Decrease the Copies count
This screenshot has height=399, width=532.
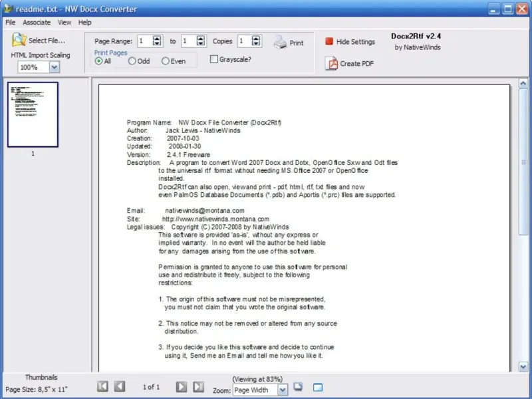tap(256, 43)
